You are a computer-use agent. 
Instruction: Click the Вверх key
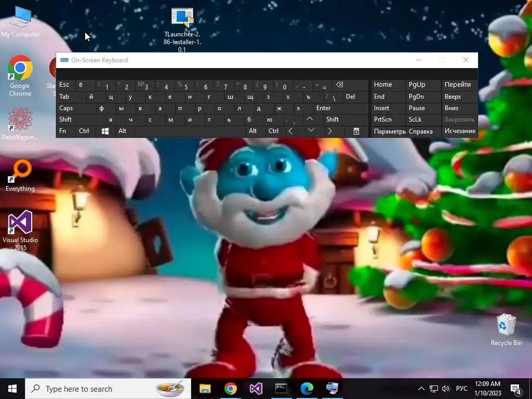coord(460,97)
